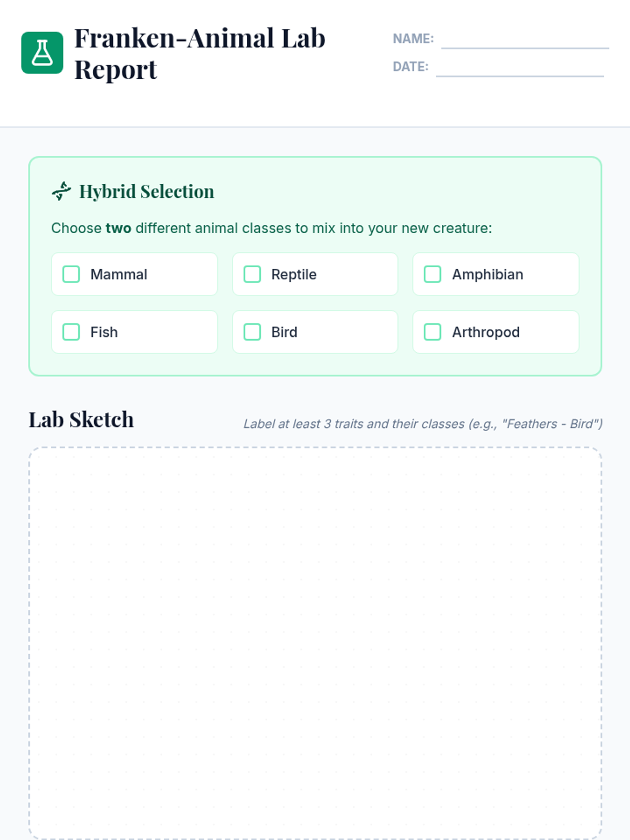Click the Reptile option card label

(294, 274)
